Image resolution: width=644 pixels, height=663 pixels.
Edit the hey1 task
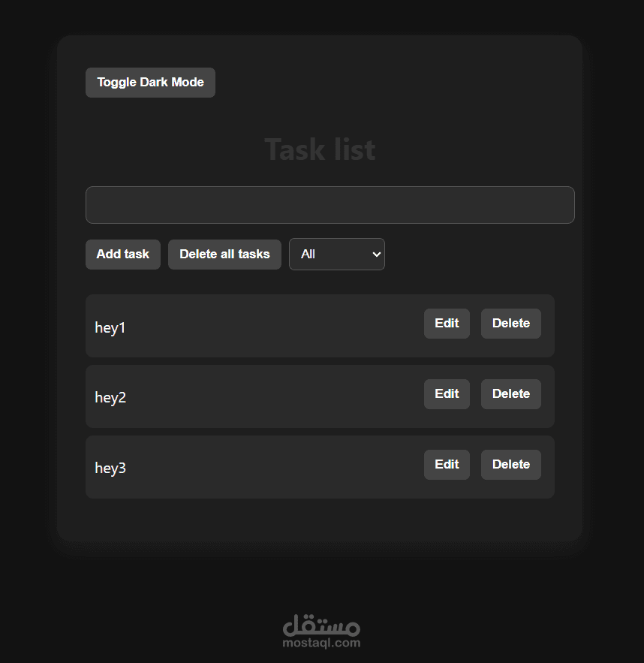point(447,324)
